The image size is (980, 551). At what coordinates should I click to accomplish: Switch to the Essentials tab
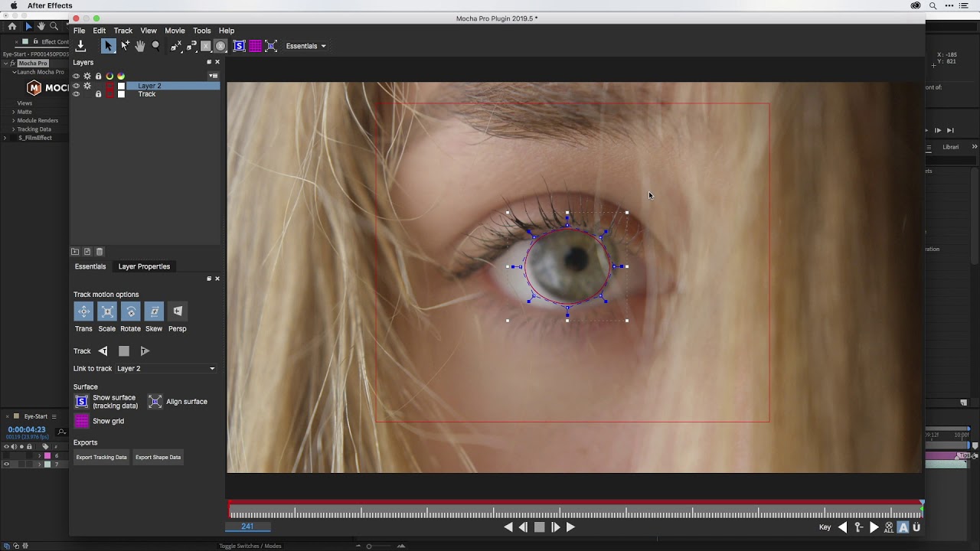click(90, 266)
